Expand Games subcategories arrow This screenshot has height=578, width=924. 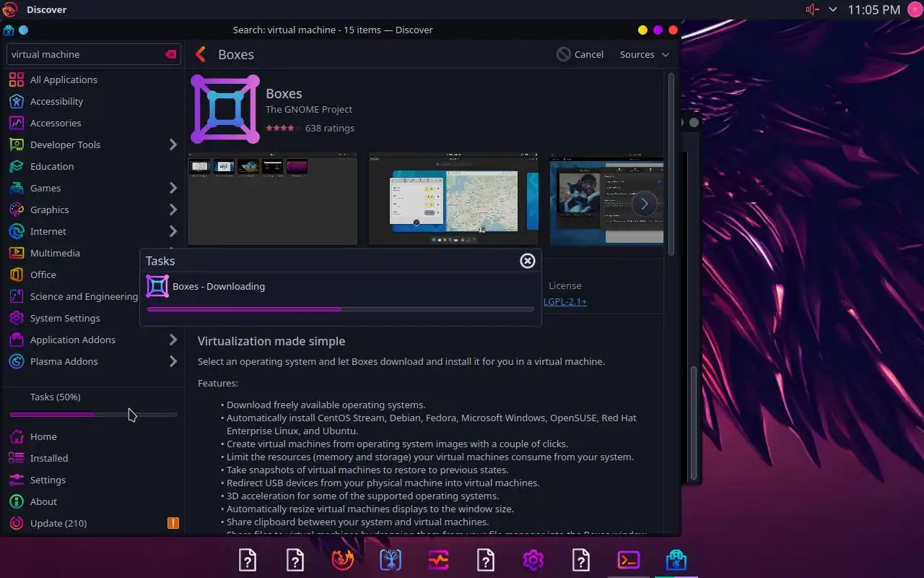173,188
